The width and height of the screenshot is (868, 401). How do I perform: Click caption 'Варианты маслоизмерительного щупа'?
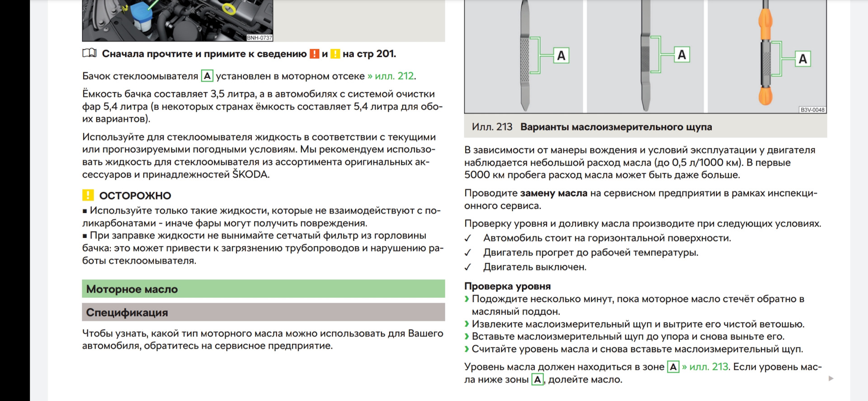(x=616, y=127)
